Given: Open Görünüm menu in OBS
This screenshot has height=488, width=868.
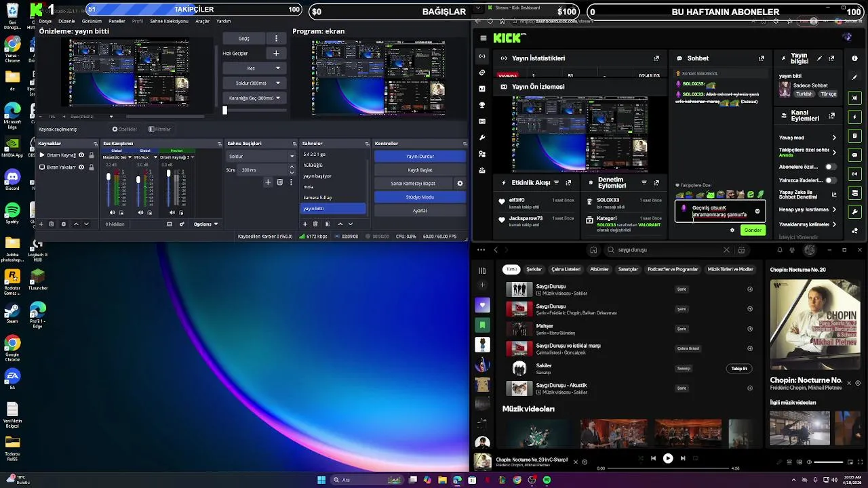Looking at the screenshot, I should tap(92, 21).
